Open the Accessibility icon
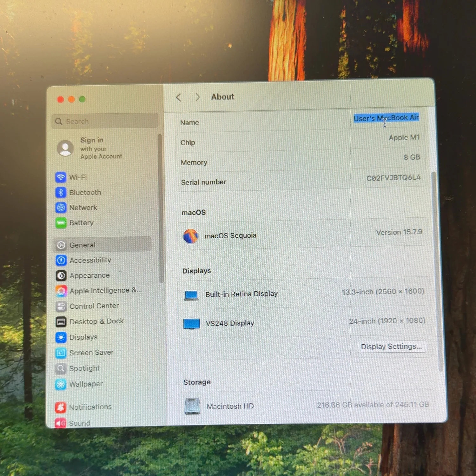Screen dimensions: 476x476 click(x=61, y=260)
